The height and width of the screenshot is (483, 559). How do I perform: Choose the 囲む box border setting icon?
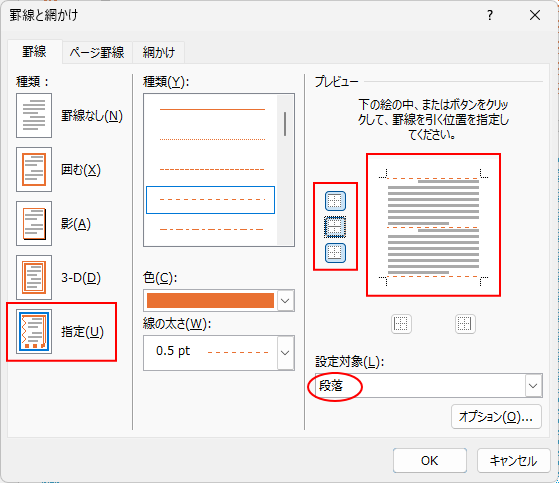34,169
